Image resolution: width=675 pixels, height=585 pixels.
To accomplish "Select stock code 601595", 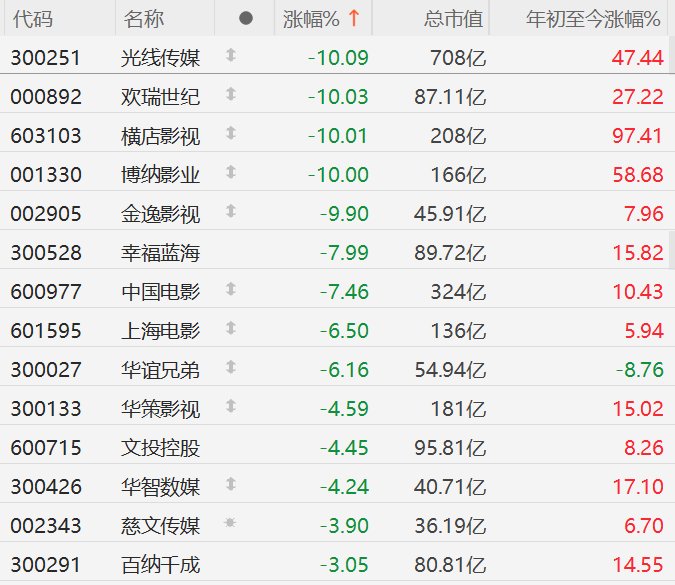I will click(46, 331).
